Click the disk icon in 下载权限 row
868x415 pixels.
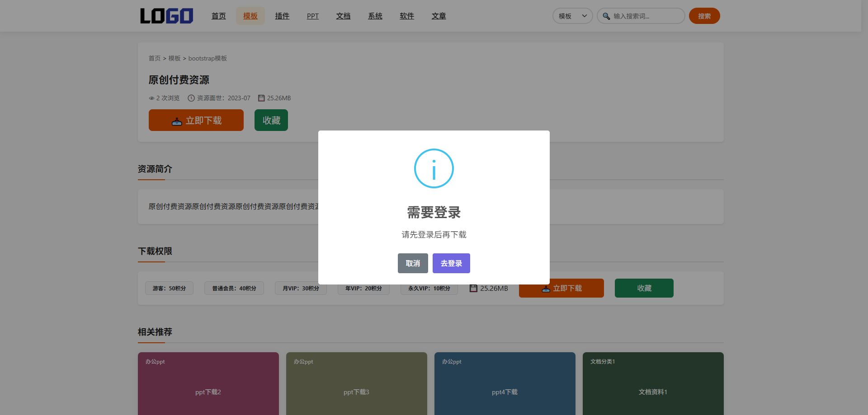point(473,288)
